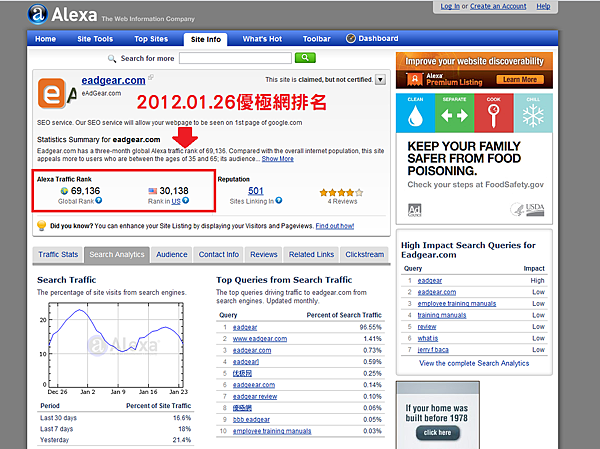Click View the complete Search Analytics

(x=474, y=363)
